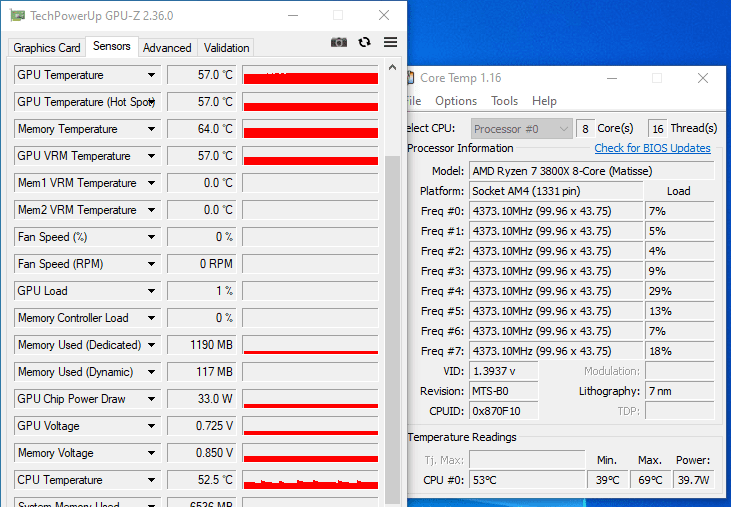Click the GPU Temperature history graph
The width and height of the screenshot is (731, 507).
pos(310,75)
